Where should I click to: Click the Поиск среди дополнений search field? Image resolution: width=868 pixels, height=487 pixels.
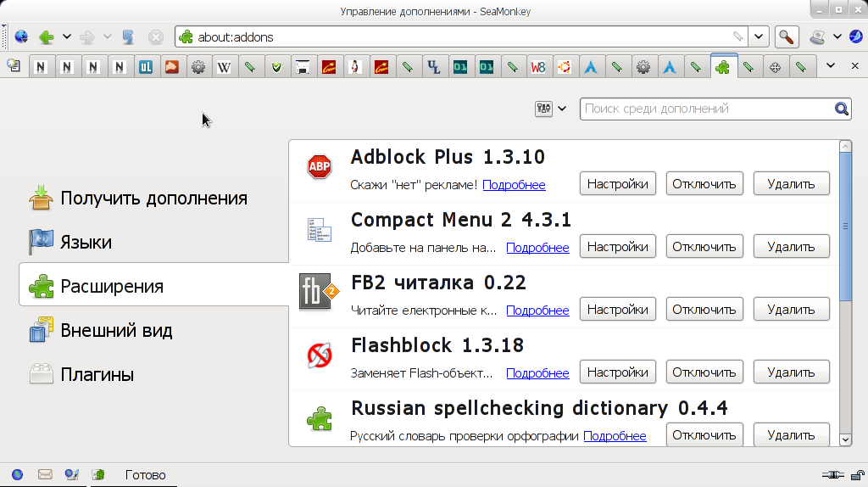(708, 109)
